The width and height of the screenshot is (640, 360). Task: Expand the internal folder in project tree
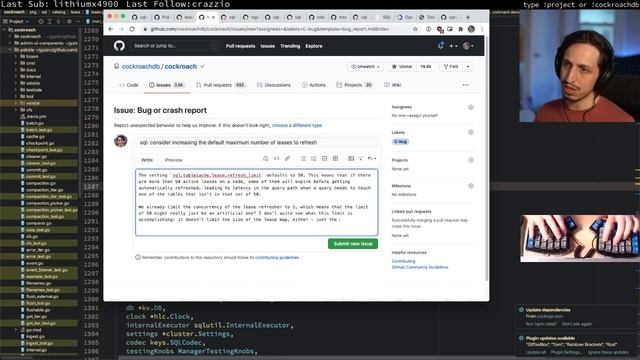tap(16, 76)
